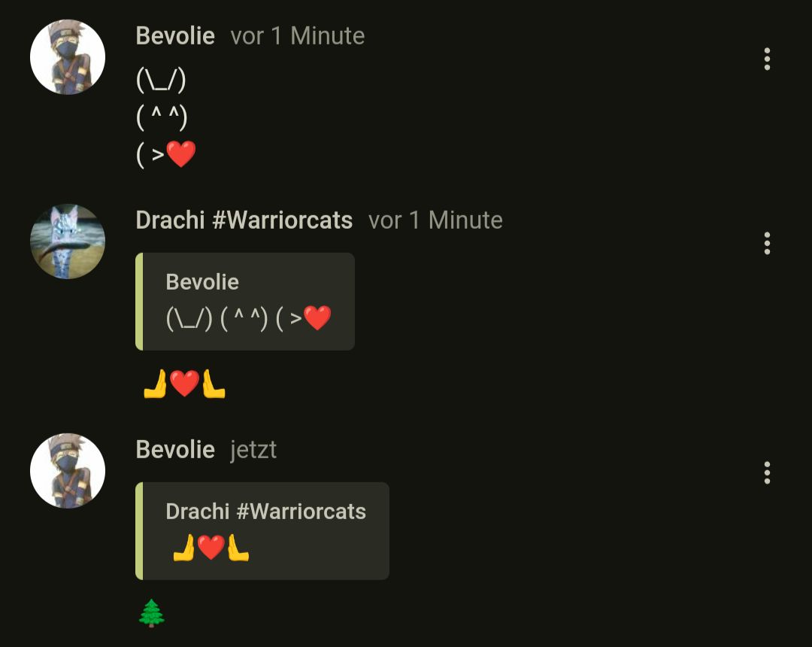Click the 'jetzt' timestamp
812x647 pixels.
(x=253, y=450)
